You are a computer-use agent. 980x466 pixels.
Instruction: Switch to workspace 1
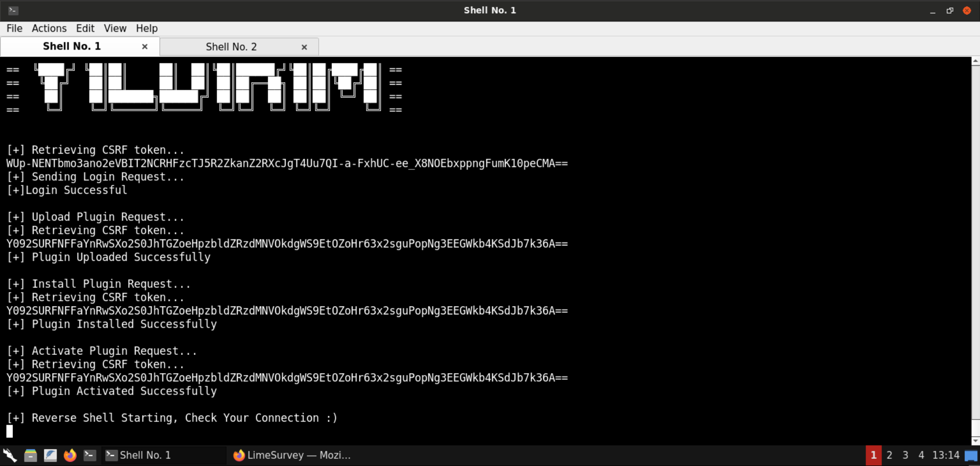click(873, 455)
